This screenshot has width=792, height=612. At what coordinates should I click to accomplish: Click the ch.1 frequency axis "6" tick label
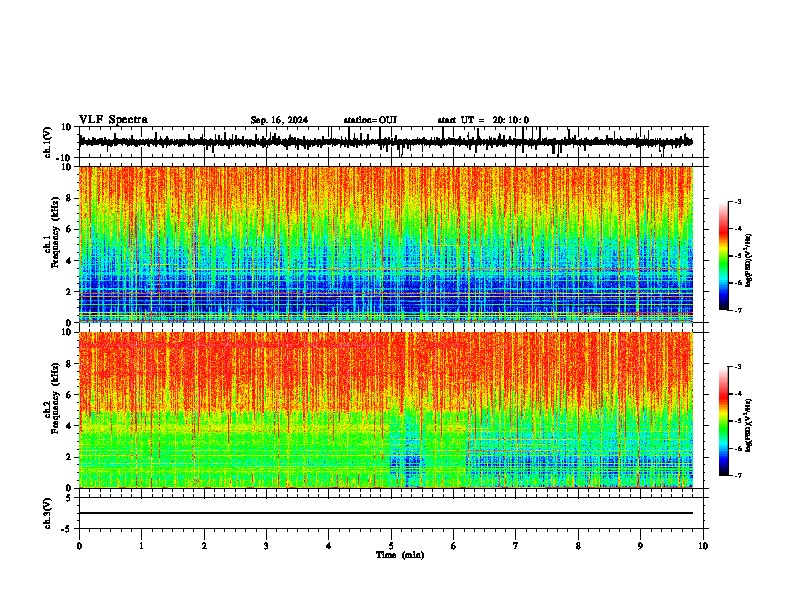[69, 230]
